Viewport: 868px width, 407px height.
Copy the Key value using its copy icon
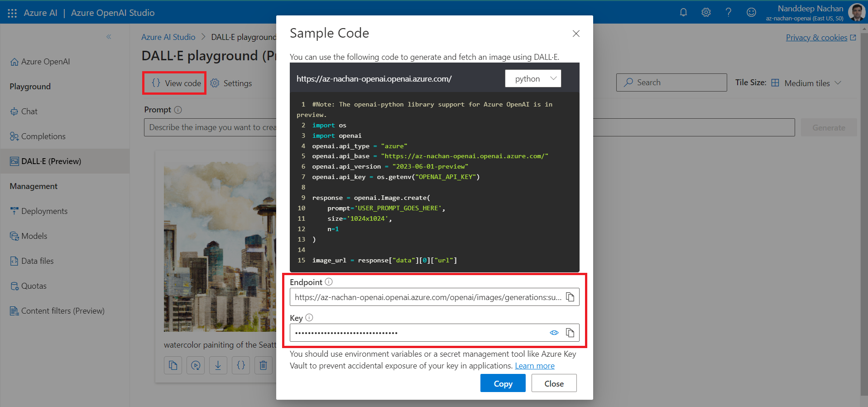[x=570, y=333]
